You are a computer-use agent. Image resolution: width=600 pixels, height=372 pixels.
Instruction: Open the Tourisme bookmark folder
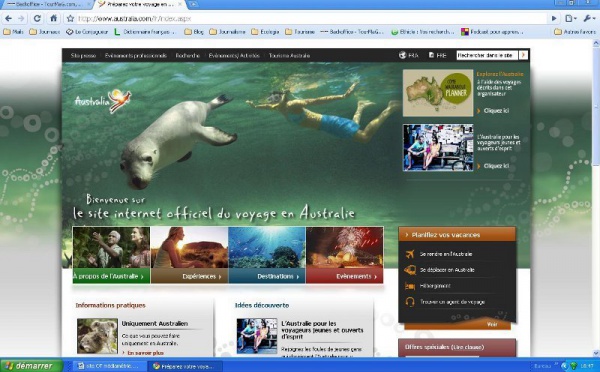pyautogui.click(x=300, y=32)
